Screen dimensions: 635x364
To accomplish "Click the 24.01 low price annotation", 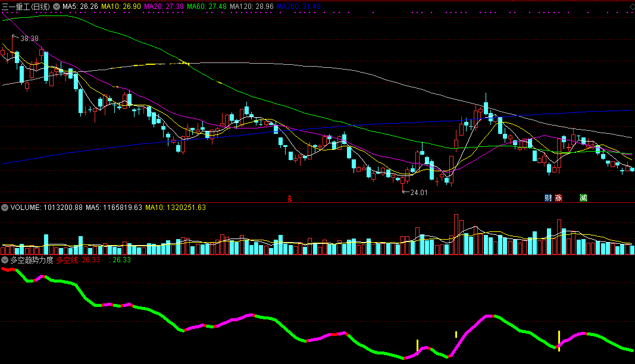I will click(419, 193).
